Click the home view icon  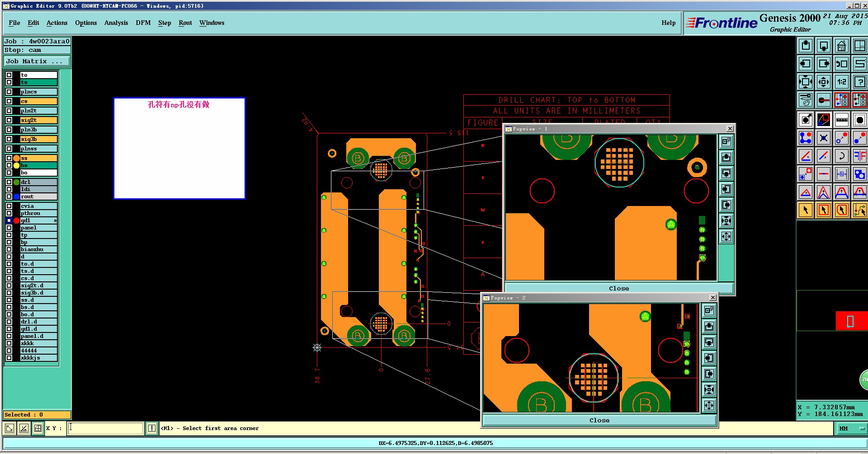click(x=842, y=46)
